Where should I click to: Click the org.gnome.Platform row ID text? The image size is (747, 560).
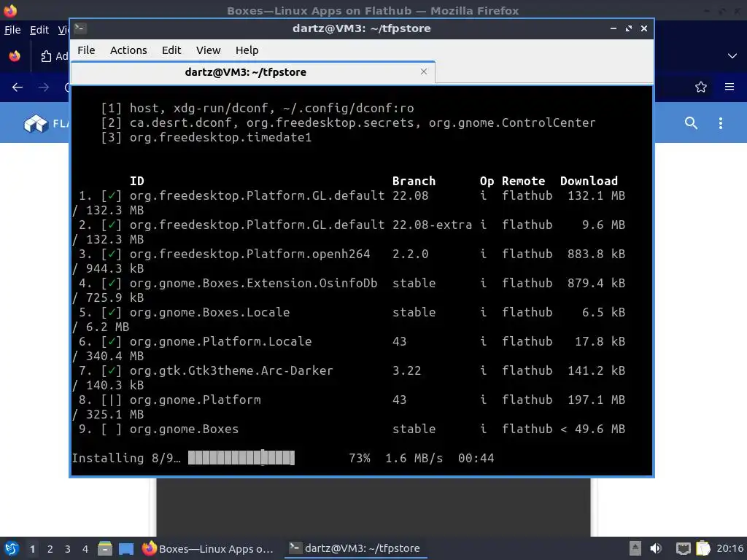pyautogui.click(x=195, y=400)
